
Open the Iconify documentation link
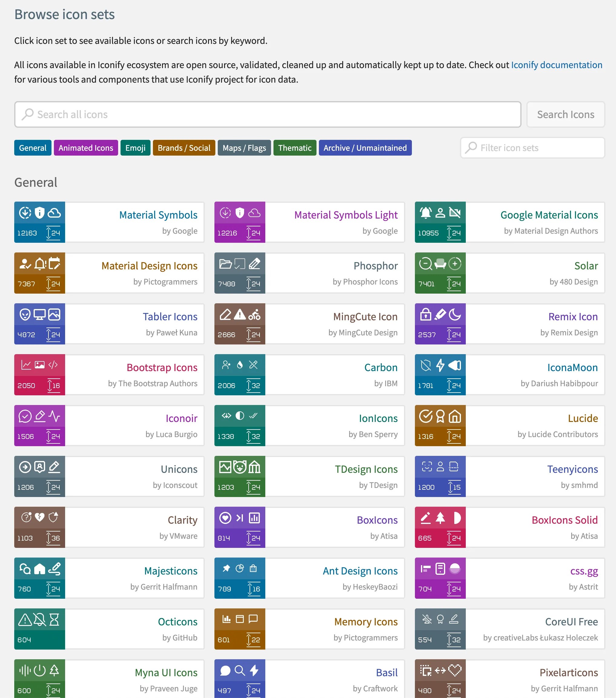(x=556, y=65)
